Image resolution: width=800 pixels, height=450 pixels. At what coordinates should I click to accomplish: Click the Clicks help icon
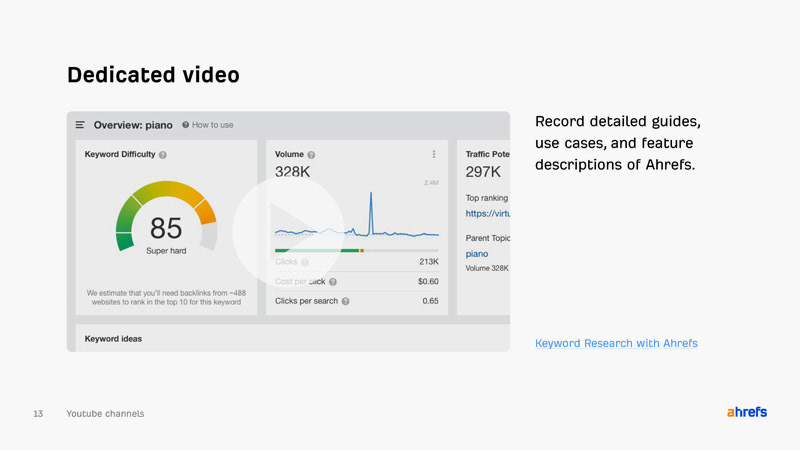pyautogui.click(x=305, y=262)
